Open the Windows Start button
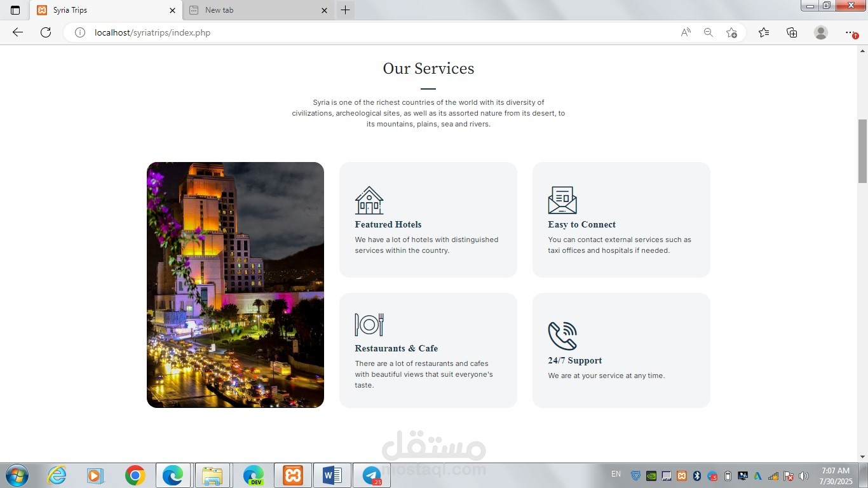The width and height of the screenshot is (868, 488). click(17, 475)
